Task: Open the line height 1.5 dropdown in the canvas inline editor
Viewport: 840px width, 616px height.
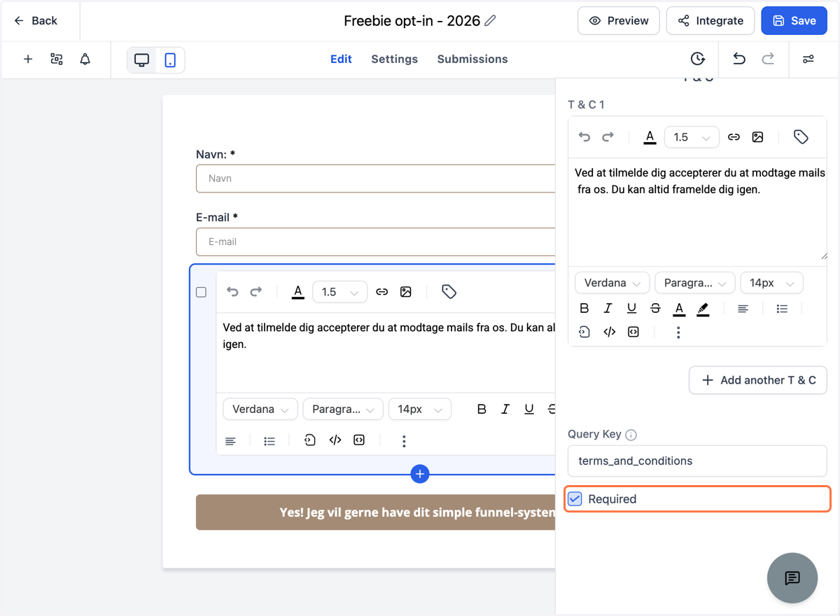Action: point(339,292)
